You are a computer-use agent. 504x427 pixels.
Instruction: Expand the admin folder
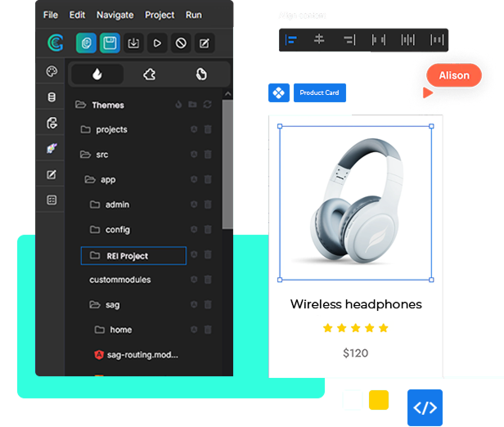pyautogui.click(x=95, y=205)
